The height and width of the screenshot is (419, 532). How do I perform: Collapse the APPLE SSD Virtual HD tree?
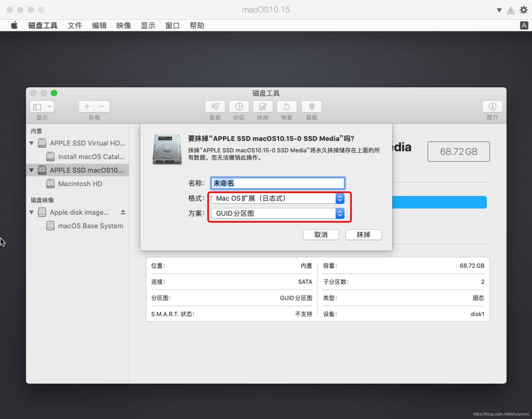point(32,143)
